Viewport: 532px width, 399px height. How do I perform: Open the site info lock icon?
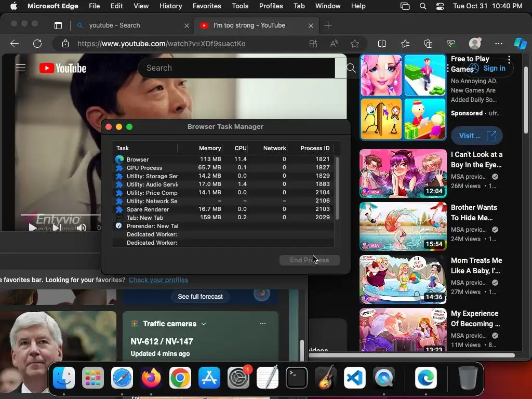tap(65, 44)
